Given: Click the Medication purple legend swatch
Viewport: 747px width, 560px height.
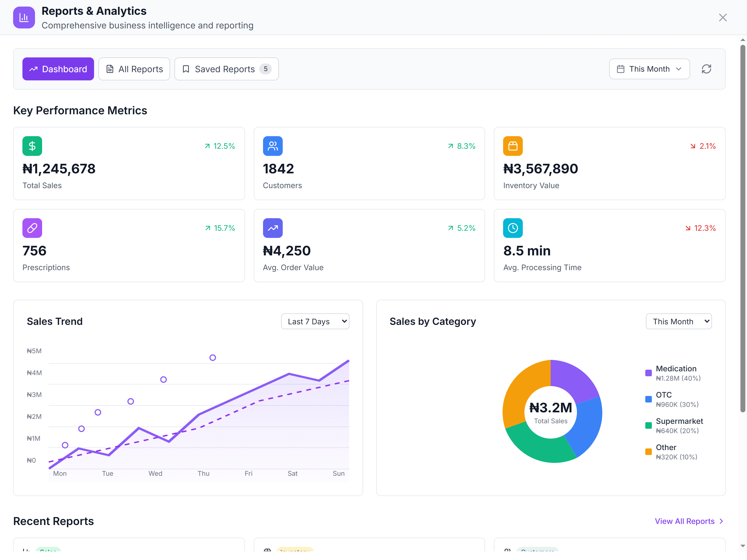Looking at the screenshot, I should point(648,373).
